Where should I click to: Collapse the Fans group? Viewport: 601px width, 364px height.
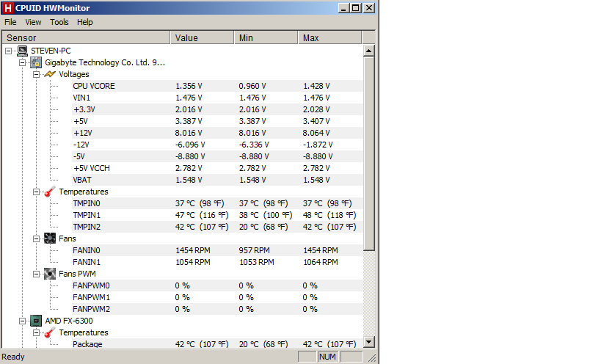[x=36, y=239]
